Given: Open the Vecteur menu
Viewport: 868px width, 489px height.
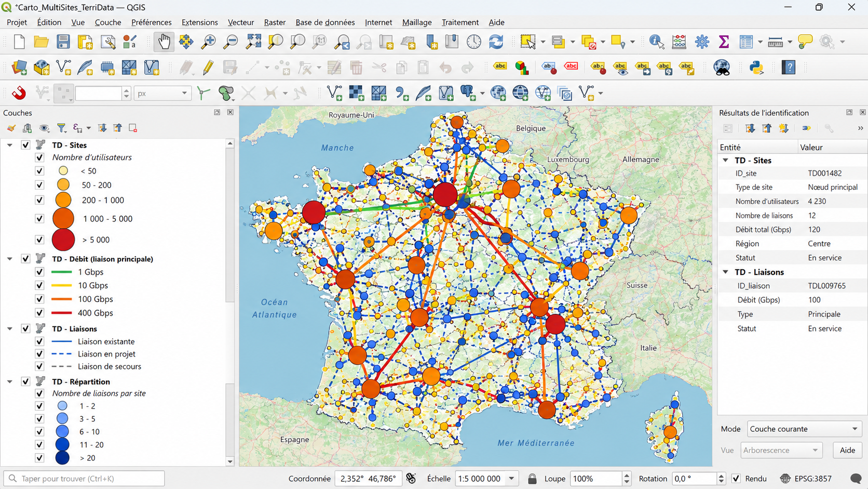Looking at the screenshot, I should pyautogui.click(x=241, y=22).
